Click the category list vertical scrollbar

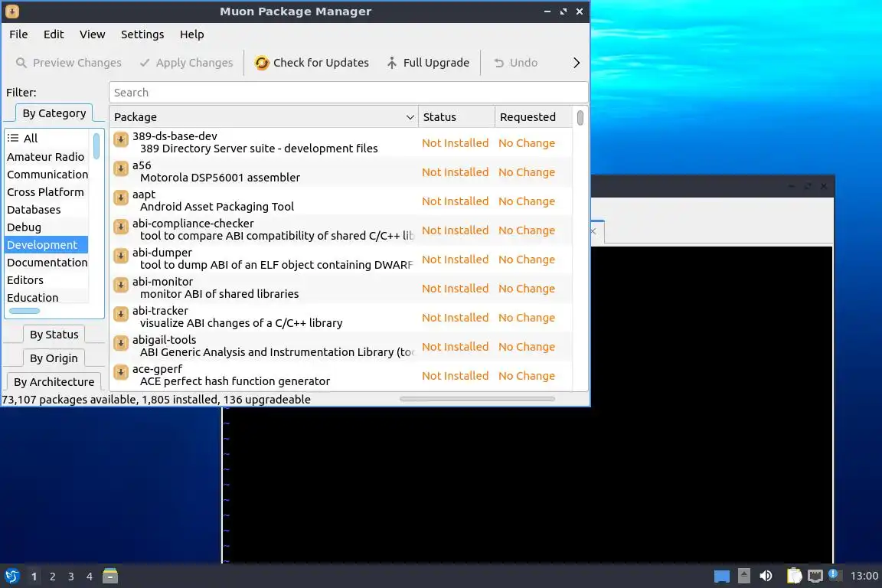click(96, 145)
